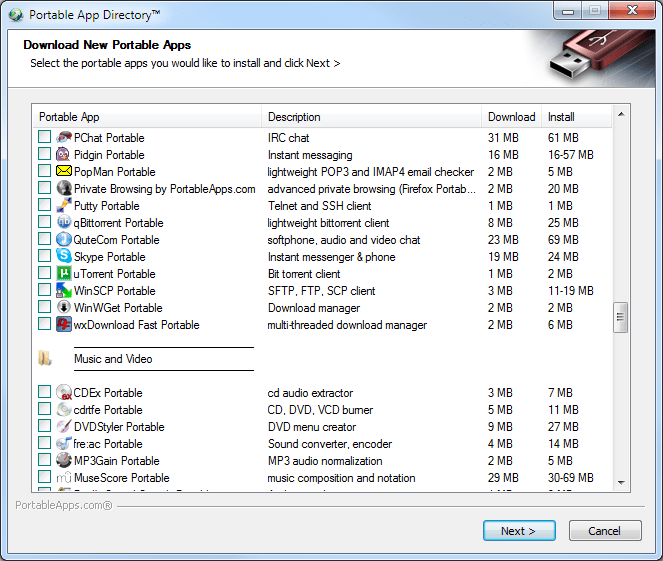
Task: Click the Music and Video folder icon
Action: point(45,359)
